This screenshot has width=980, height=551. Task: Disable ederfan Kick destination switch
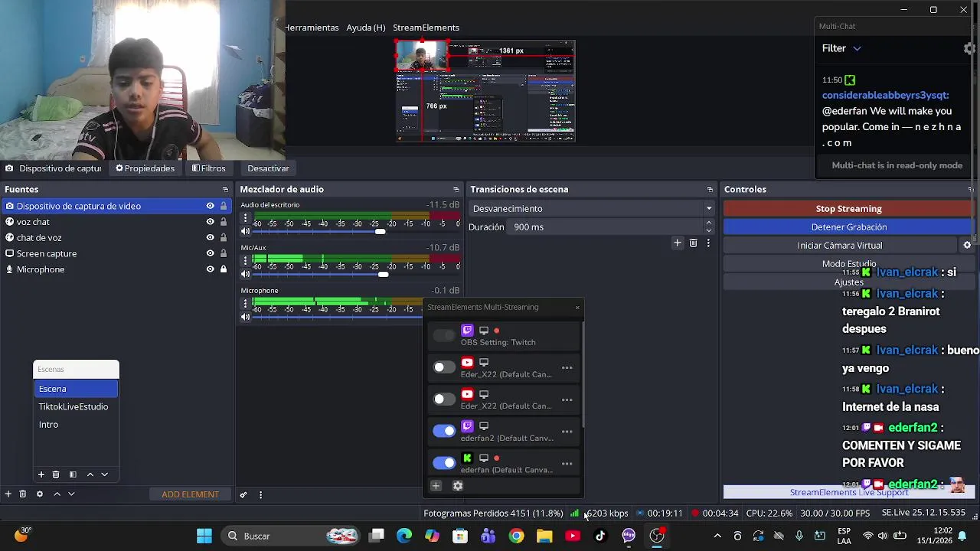444,463
